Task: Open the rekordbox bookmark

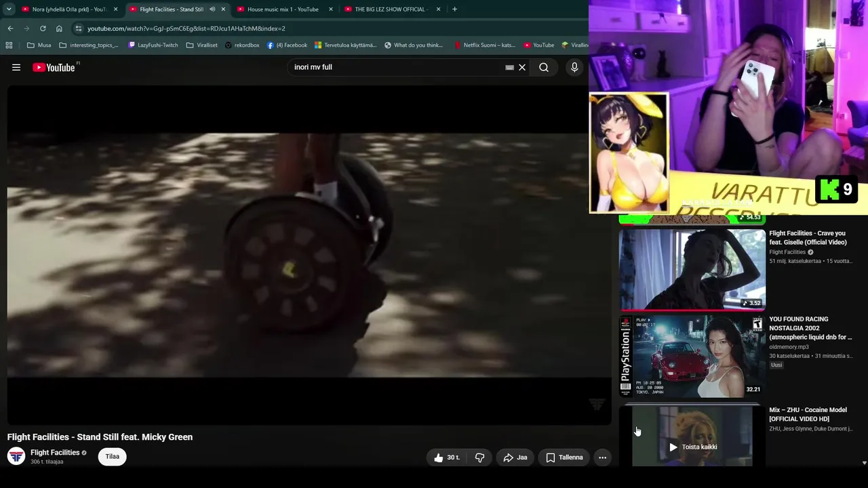Action: (242, 45)
